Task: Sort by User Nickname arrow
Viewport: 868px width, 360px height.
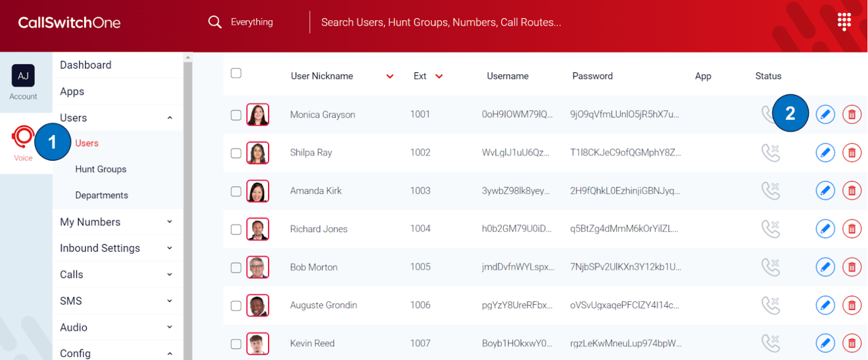Action: (x=390, y=76)
